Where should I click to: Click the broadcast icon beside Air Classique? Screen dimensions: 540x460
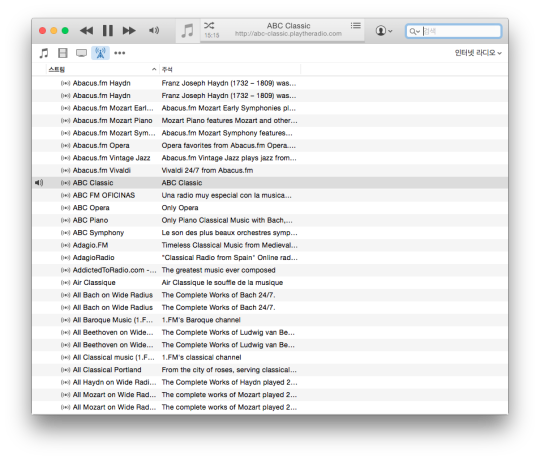pyautogui.click(x=65, y=283)
